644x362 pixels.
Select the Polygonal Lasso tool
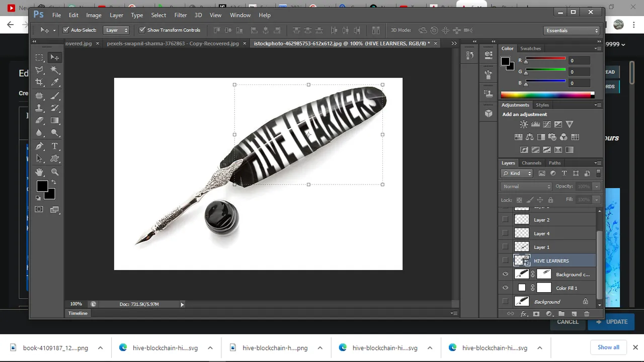coord(39,70)
